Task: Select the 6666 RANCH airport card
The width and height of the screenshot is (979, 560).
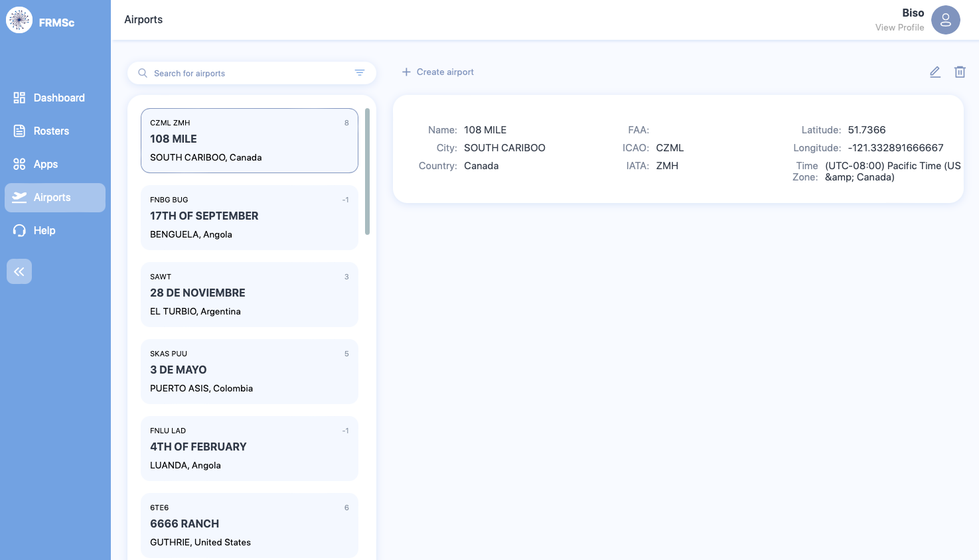Action: coord(250,525)
